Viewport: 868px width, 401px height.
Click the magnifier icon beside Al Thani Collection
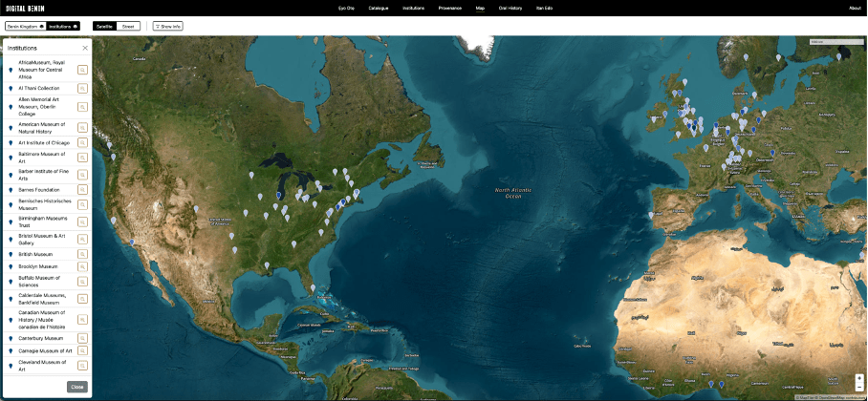click(x=83, y=88)
